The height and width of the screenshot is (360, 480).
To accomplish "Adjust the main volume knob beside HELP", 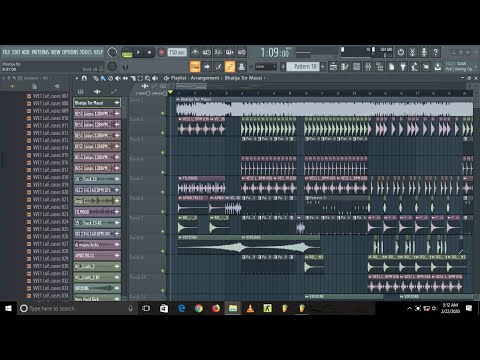I will pyautogui.click(x=112, y=52).
